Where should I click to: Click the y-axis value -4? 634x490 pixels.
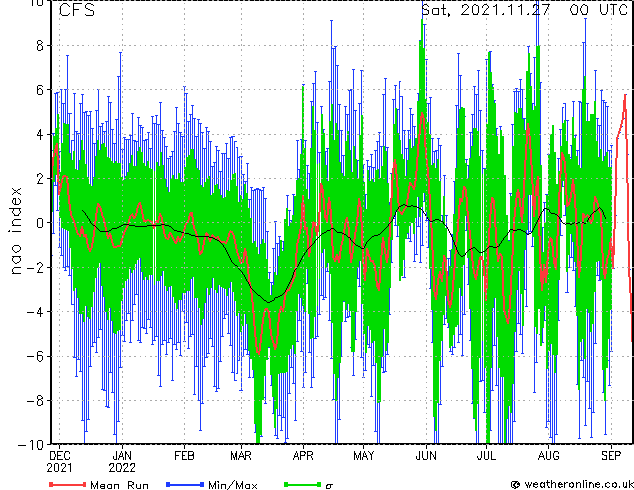click(34, 312)
